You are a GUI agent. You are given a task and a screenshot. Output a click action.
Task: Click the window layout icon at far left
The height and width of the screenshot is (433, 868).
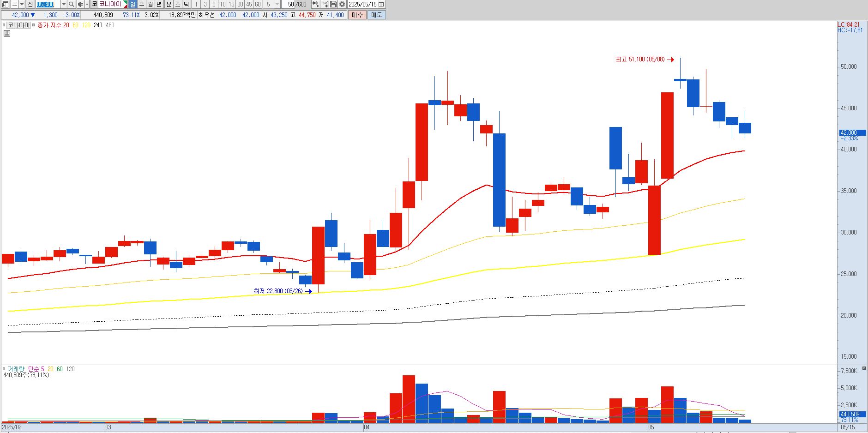coord(5,4)
